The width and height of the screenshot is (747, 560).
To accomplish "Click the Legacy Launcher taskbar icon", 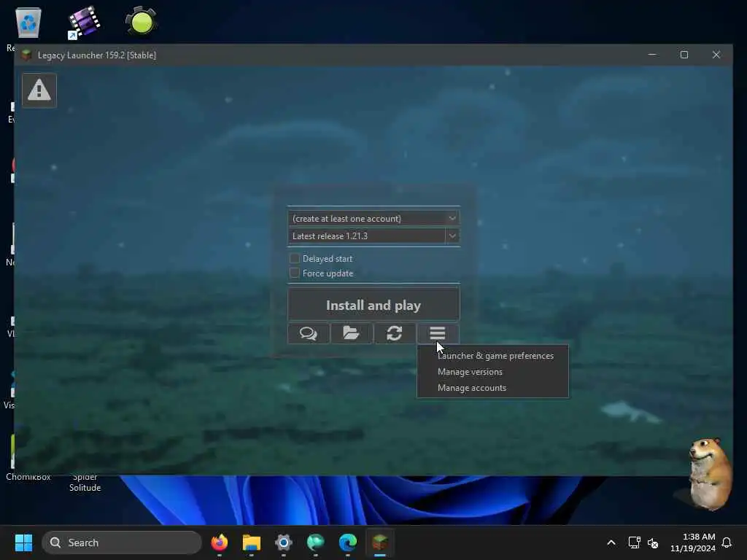I will pyautogui.click(x=379, y=542).
